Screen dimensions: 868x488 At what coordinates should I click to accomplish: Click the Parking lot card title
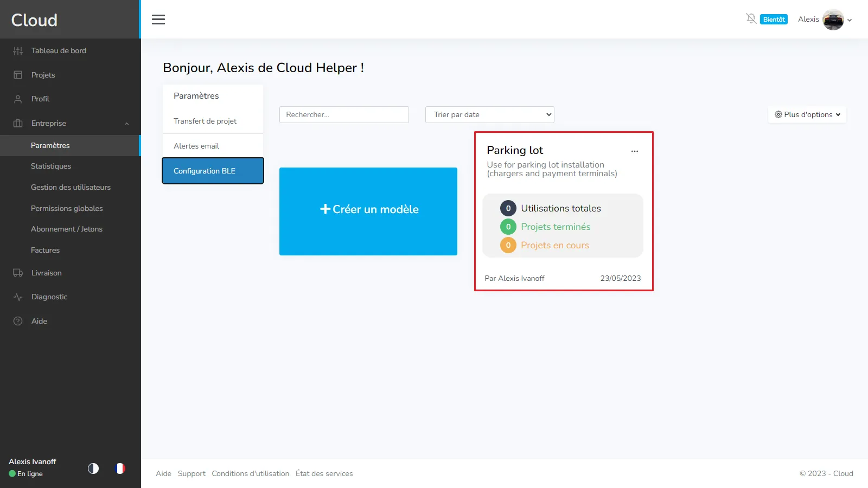coord(515,150)
